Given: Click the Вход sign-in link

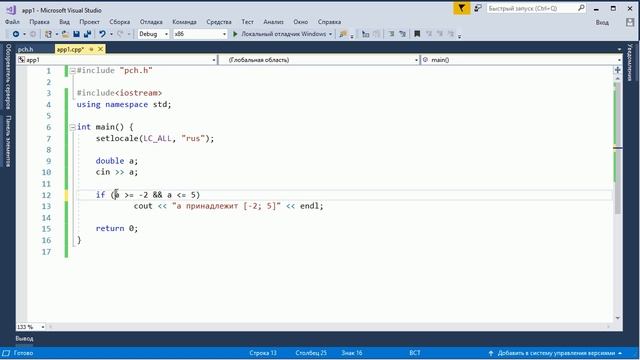Looking at the screenshot, I should point(602,22).
